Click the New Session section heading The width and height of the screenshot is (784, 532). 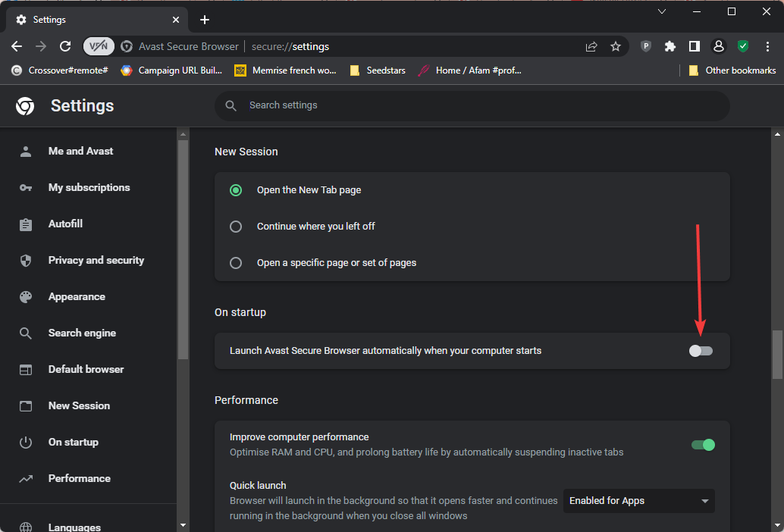(x=246, y=152)
